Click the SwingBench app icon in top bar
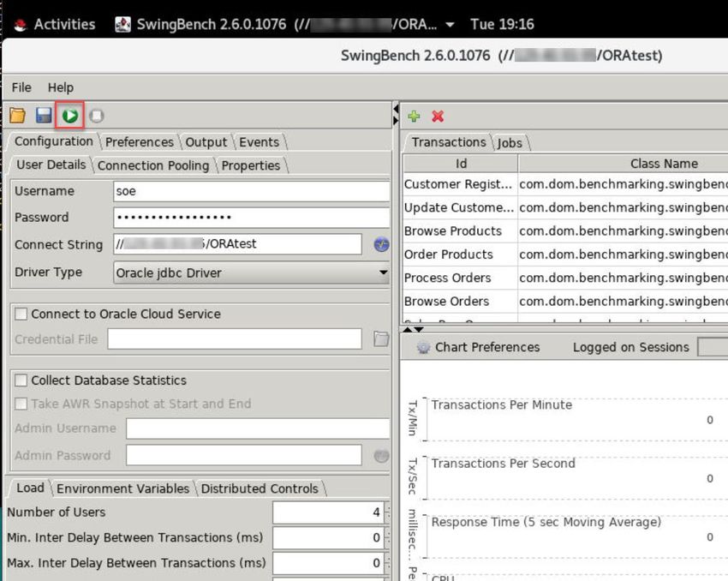 click(x=122, y=24)
